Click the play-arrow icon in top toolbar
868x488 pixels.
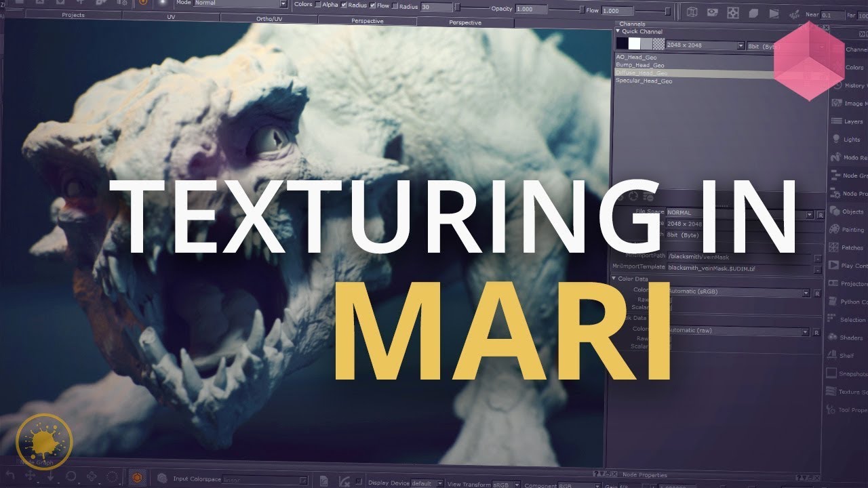[x=774, y=13]
